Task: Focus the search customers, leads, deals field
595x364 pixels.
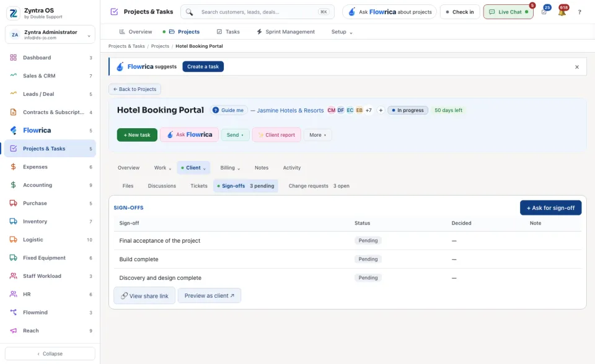Action: [258, 12]
